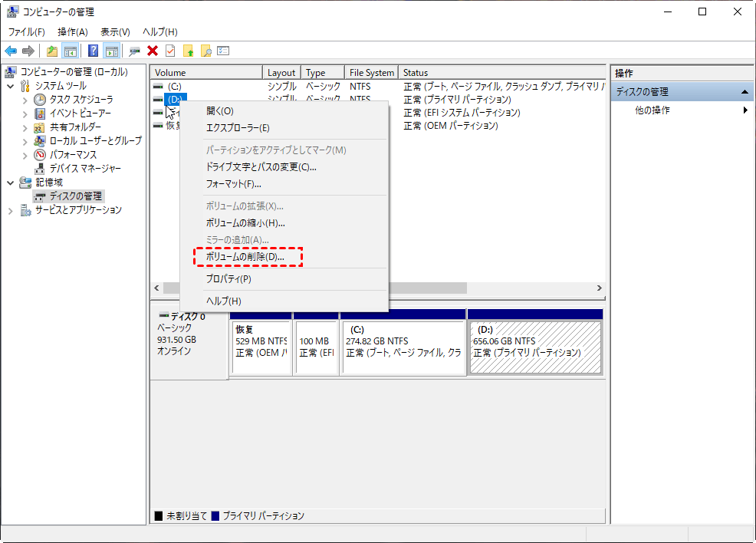
Task: Choose 開く(O) from context menu
Action: click(284, 111)
